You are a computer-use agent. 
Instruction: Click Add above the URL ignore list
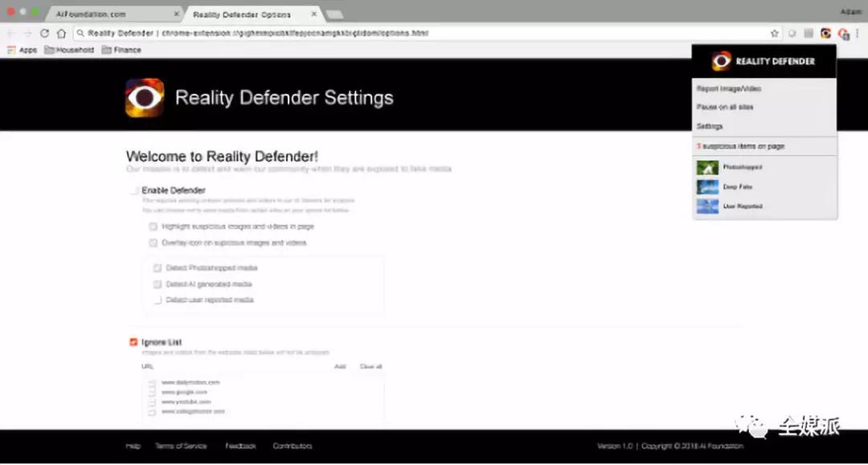pos(340,367)
